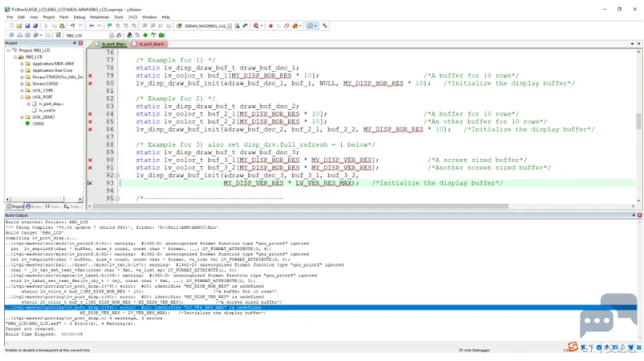This screenshot has height=361, width=644.
Task: Expand the Drivers/CMSIS folder
Action: pyautogui.click(x=22, y=83)
